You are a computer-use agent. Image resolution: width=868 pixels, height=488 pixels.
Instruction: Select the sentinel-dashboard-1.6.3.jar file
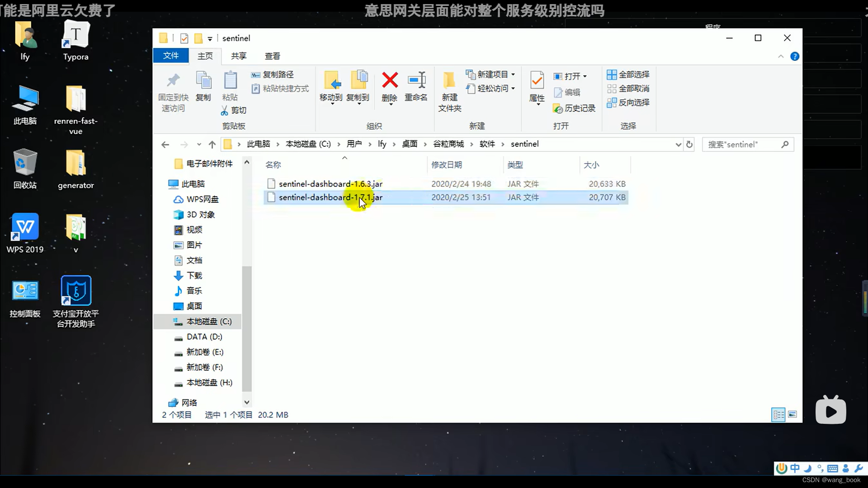coord(330,183)
